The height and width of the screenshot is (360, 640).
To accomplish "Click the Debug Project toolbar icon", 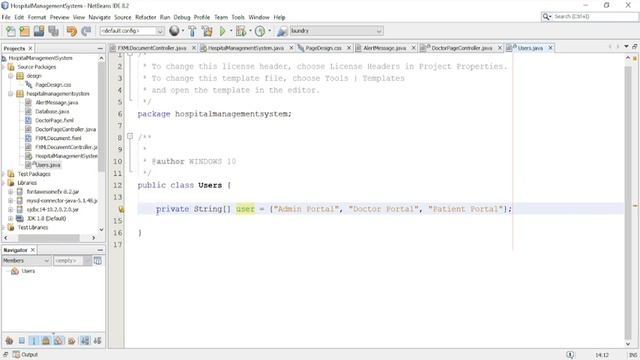I will point(241,31).
